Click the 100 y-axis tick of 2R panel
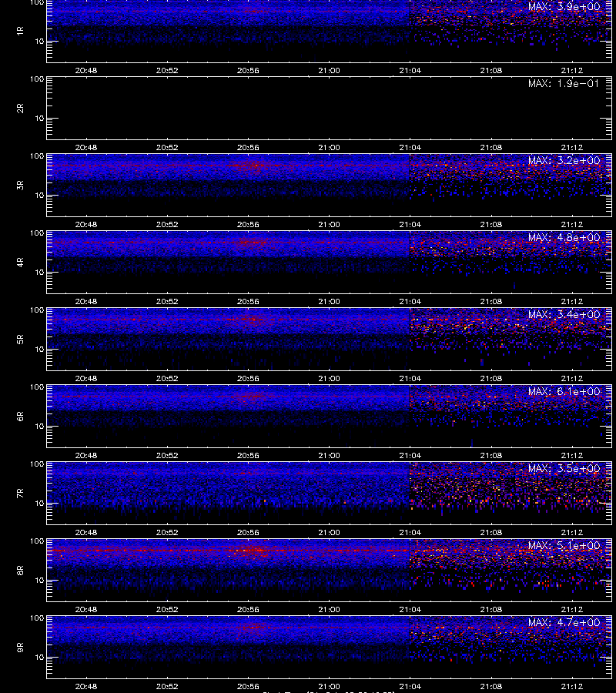This screenshot has width=616, height=693. (37, 79)
